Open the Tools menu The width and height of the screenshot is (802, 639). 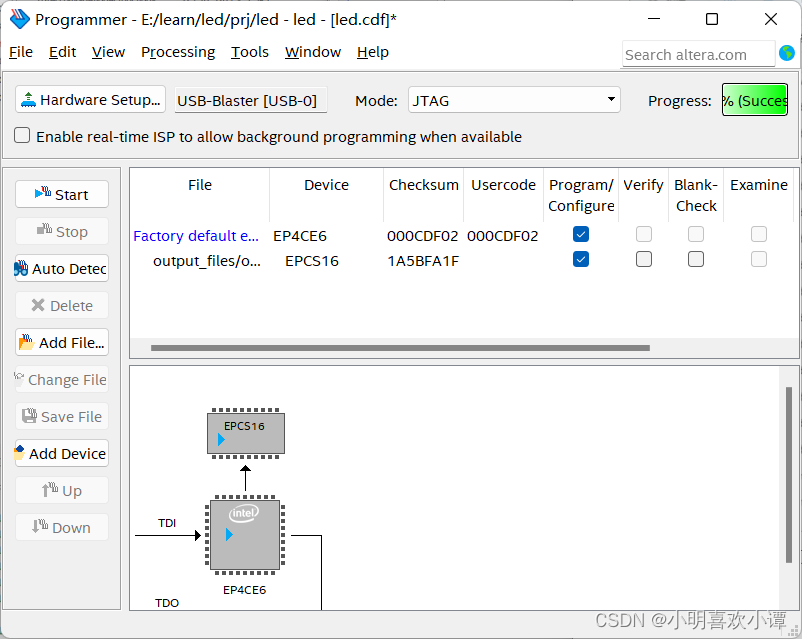250,52
